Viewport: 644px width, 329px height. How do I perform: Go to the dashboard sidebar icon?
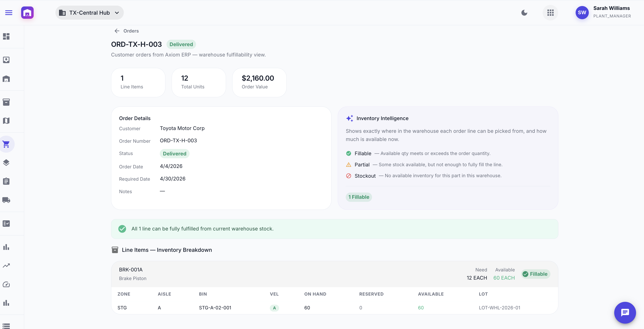6,36
